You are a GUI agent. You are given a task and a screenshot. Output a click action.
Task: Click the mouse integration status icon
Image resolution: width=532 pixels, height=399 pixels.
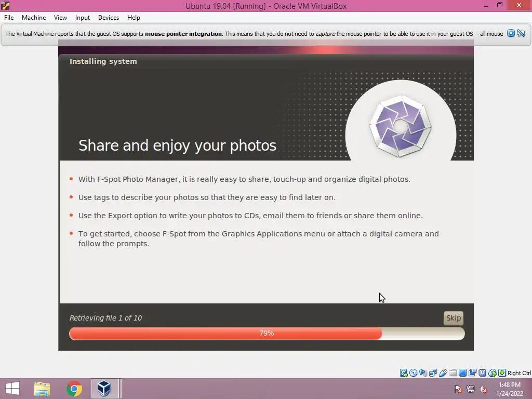493,373
